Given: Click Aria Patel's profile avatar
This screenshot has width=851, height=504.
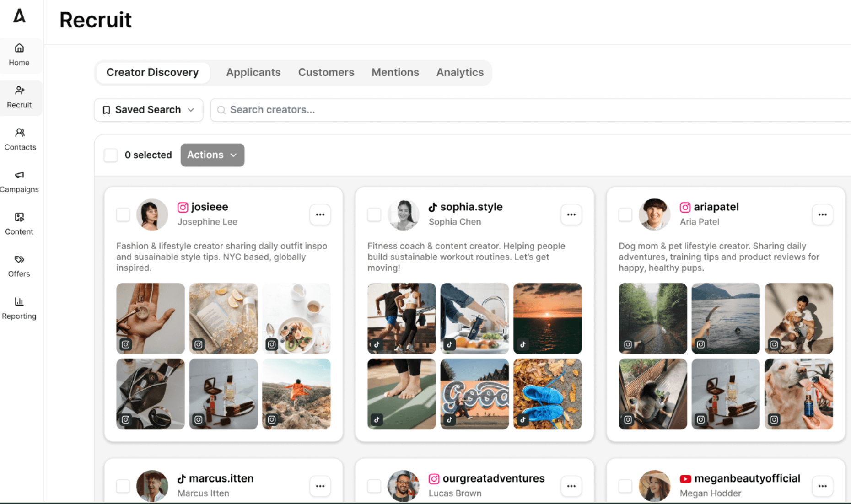Looking at the screenshot, I should [654, 214].
